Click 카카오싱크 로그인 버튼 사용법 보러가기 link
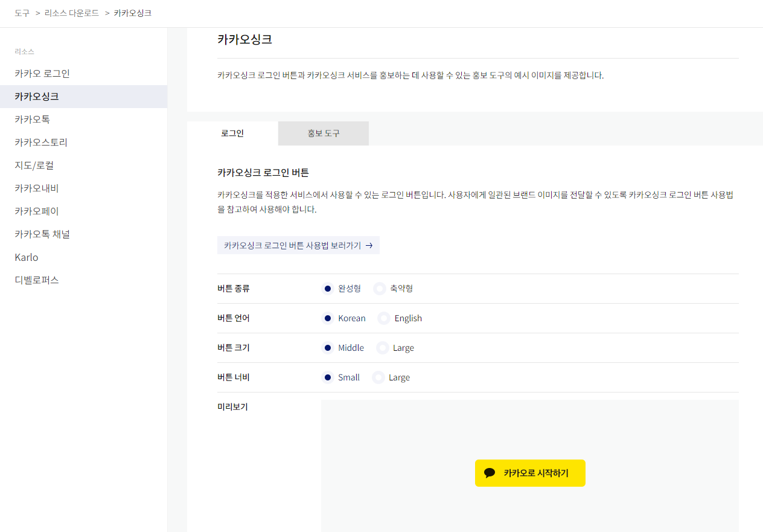The width and height of the screenshot is (763, 532). coord(298,245)
